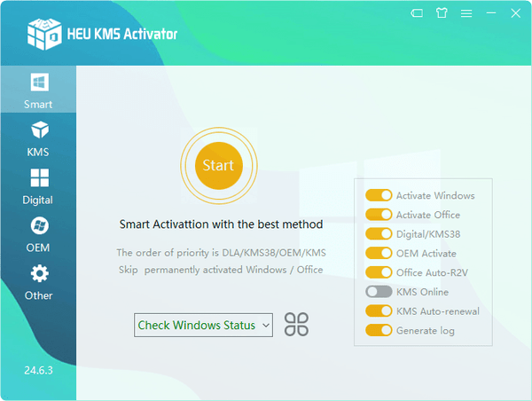Click the four-leaf grid icon beside the dropdown
Image resolution: width=532 pixels, height=401 pixels.
click(x=296, y=325)
